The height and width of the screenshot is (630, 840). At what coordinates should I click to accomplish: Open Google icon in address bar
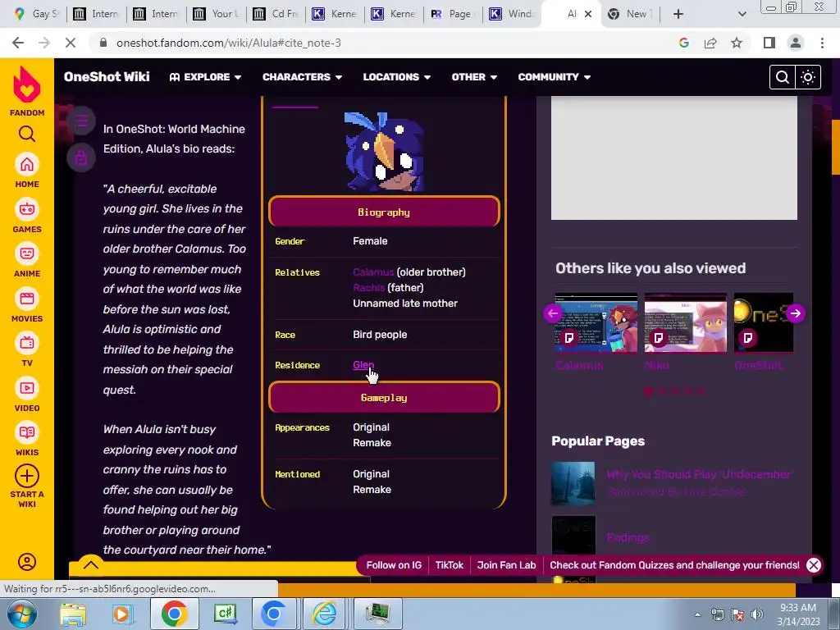684,43
